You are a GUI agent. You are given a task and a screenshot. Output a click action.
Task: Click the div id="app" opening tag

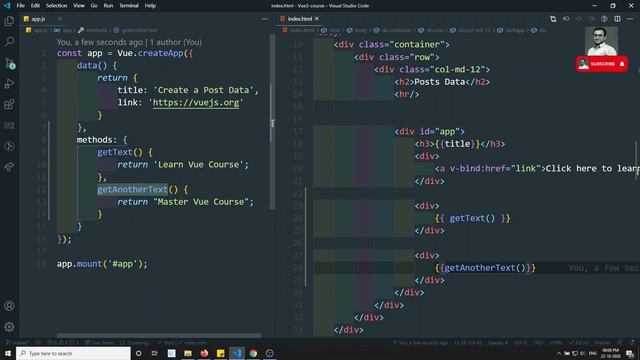(429, 131)
